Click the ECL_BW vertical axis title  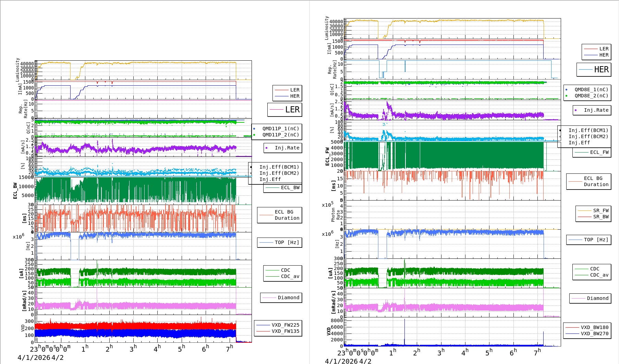(x=15, y=191)
